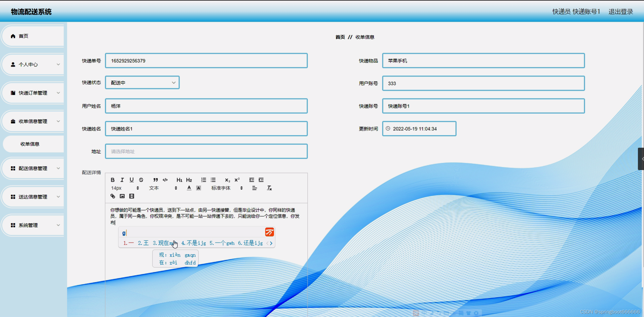Viewport: 644px width, 317px height.
Task: Insert hyperlink using link icon
Action: [x=113, y=196]
